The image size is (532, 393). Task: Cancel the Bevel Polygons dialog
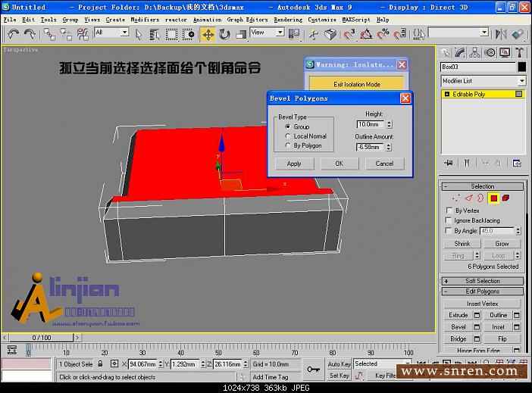384,164
